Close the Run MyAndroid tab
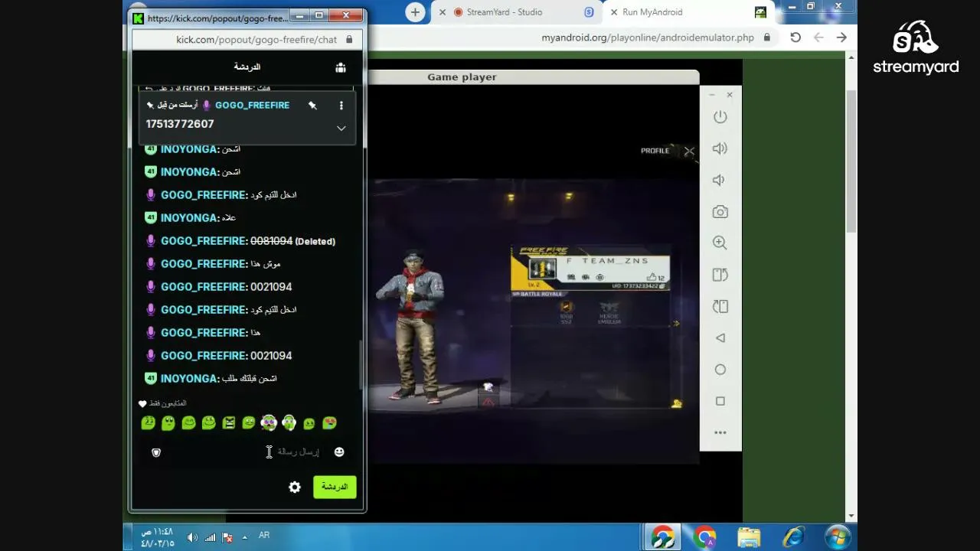The width and height of the screenshot is (980, 551). coord(614,12)
